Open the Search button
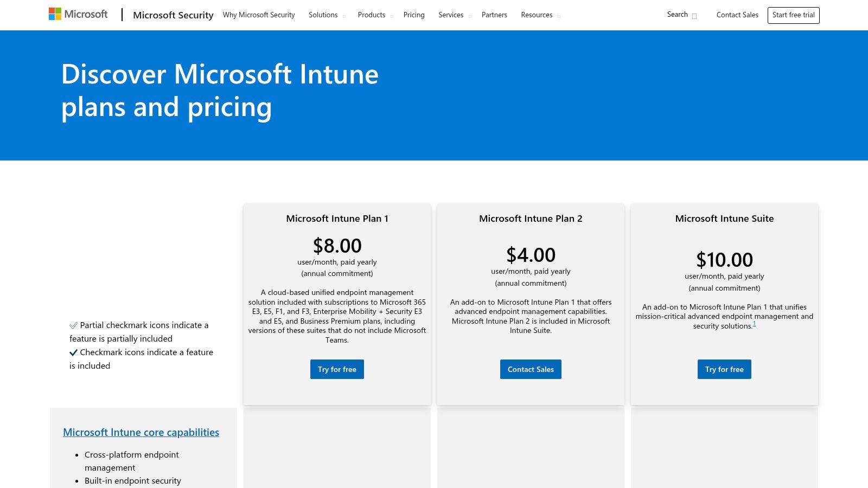The height and width of the screenshot is (488, 868). click(x=682, y=15)
